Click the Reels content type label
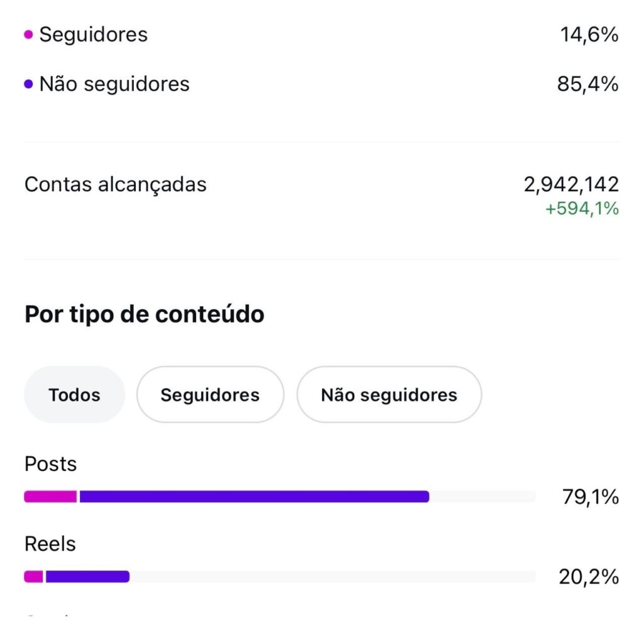This screenshot has height=644, width=644. click(50, 544)
